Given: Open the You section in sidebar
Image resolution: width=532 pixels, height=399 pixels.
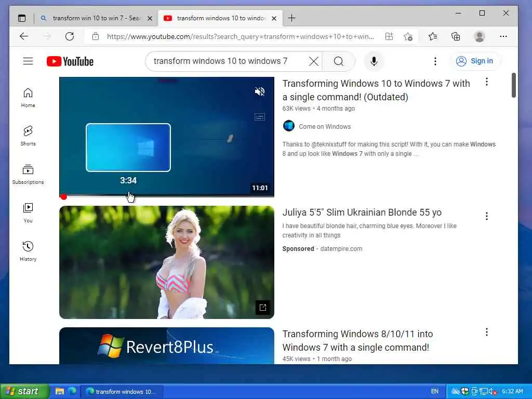Looking at the screenshot, I should pyautogui.click(x=28, y=212).
